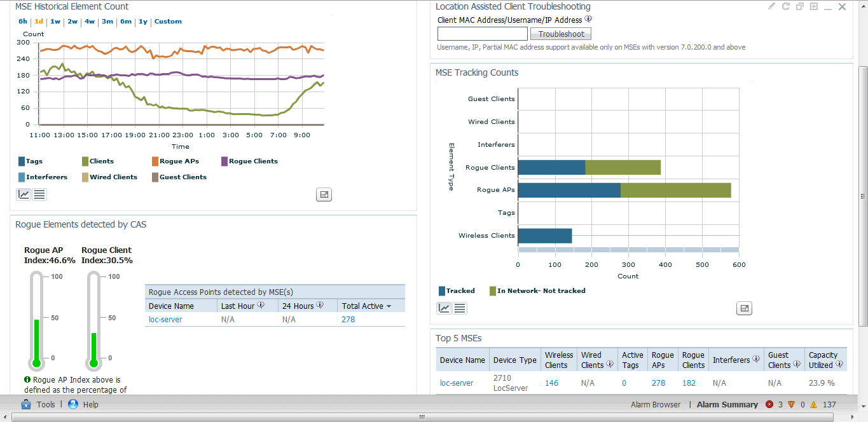Show Historical Element Count as table
This screenshot has width=868, height=422.
pyautogui.click(x=39, y=194)
